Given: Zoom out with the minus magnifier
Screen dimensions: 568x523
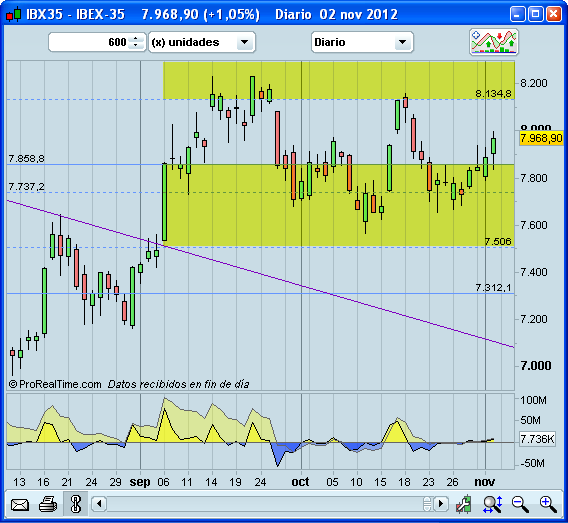Looking at the screenshot, I should tap(520, 504).
